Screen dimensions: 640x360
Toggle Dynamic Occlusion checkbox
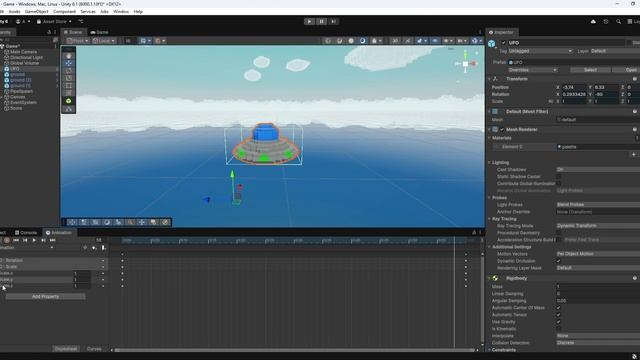558,261
